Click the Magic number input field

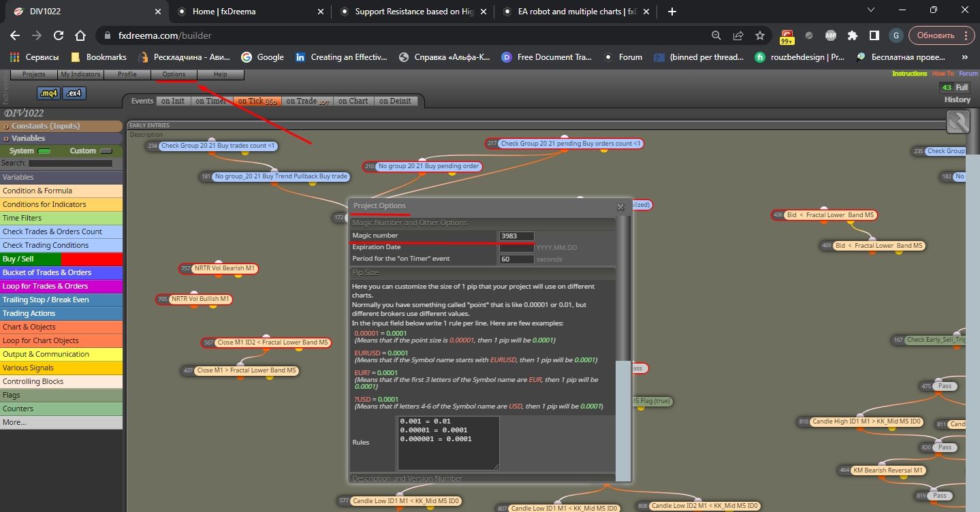[516, 236]
